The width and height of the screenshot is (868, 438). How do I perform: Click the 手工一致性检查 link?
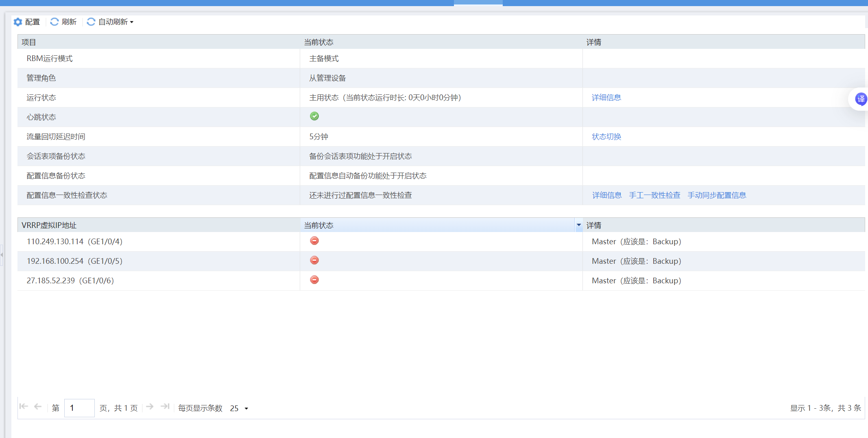[x=654, y=195]
